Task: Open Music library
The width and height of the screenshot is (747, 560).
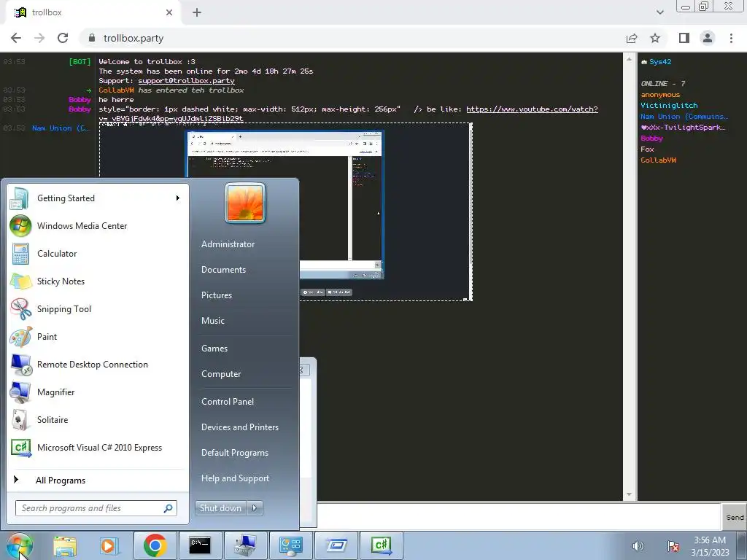Action: [x=212, y=321]
